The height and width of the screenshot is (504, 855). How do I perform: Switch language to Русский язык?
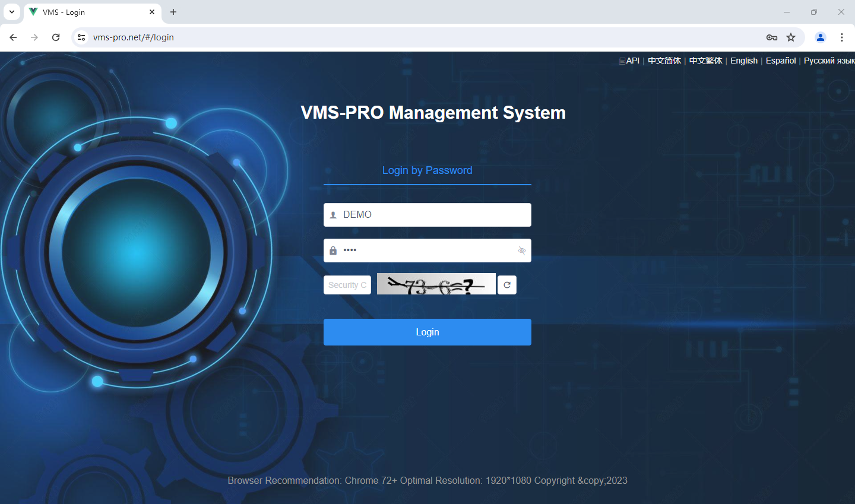(829, 61)
